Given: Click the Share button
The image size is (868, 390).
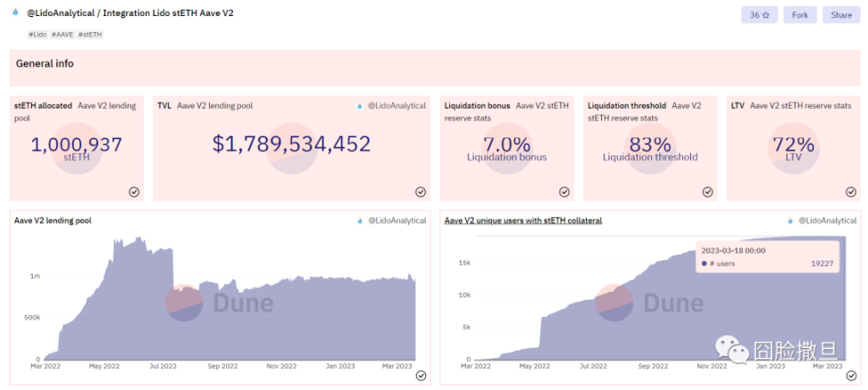Looking at the screenshot, I should pyautogui.click(x=841, y=15).
